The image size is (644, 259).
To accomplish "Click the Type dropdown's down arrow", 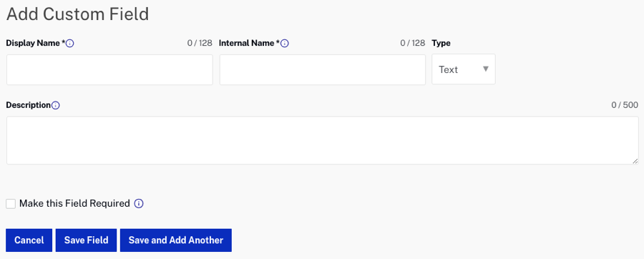I will [x=485, y=69].
